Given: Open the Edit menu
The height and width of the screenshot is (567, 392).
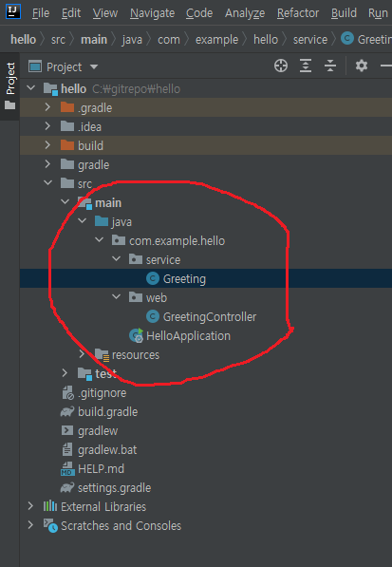Looking at the screenshot, I should (71, 13).
